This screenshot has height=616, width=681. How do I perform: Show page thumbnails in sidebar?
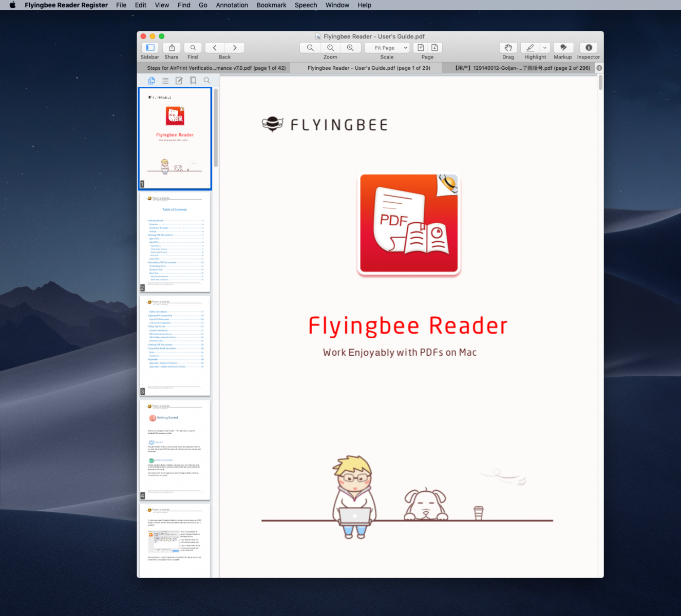click(152, 81)
